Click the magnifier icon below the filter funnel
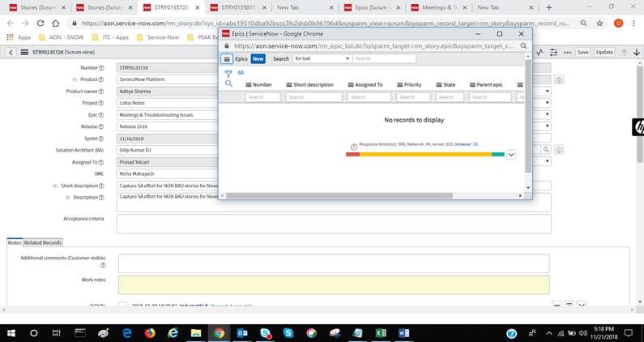 (x=228, y=83)
